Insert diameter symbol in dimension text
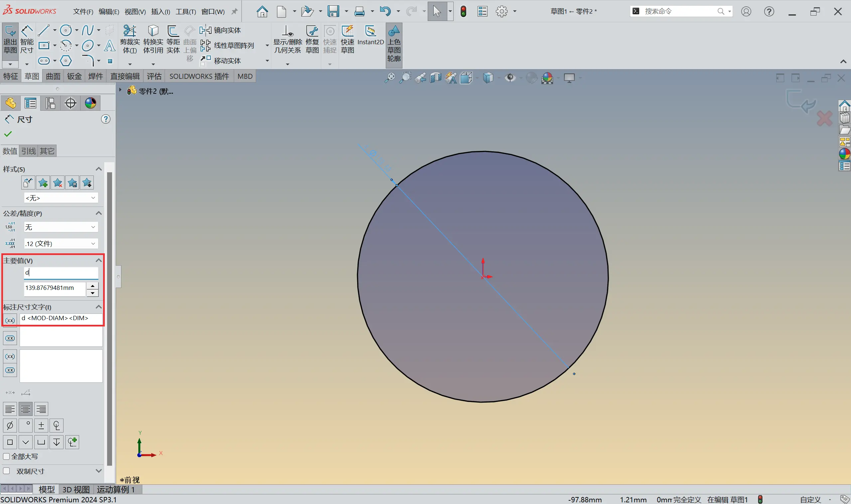Viewport: 851px width, 504px height. [10, 425]
